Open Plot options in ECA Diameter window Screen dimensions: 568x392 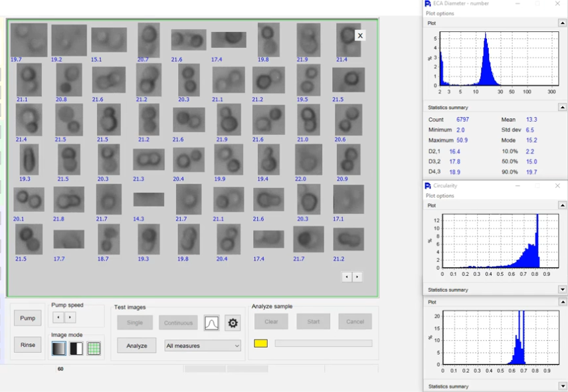(x=440, y=13)
